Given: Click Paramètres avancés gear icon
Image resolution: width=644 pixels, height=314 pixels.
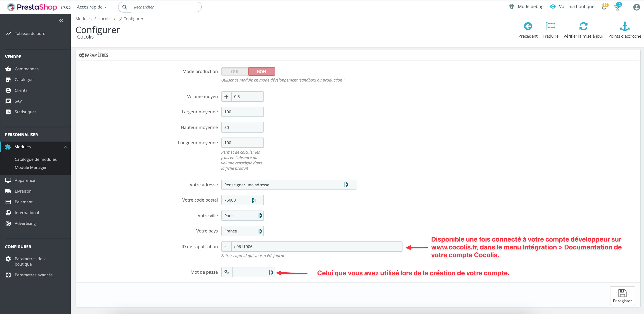Looking at the screenshot, I should [8, 275].
